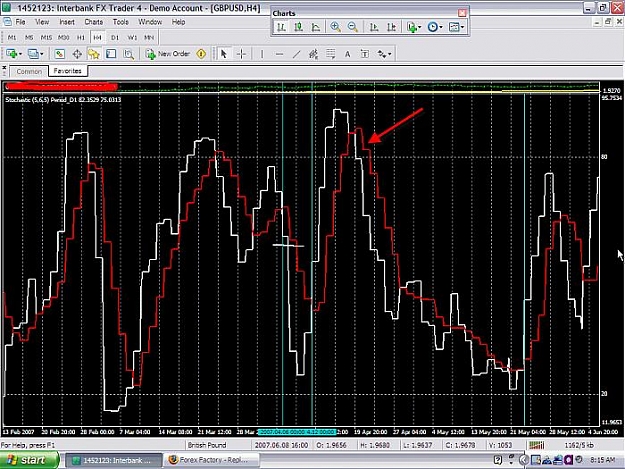This screenshot has width=625, height=469.
Task: Select the text label tool
Action: pyautogui.click(x=365, y=54)
